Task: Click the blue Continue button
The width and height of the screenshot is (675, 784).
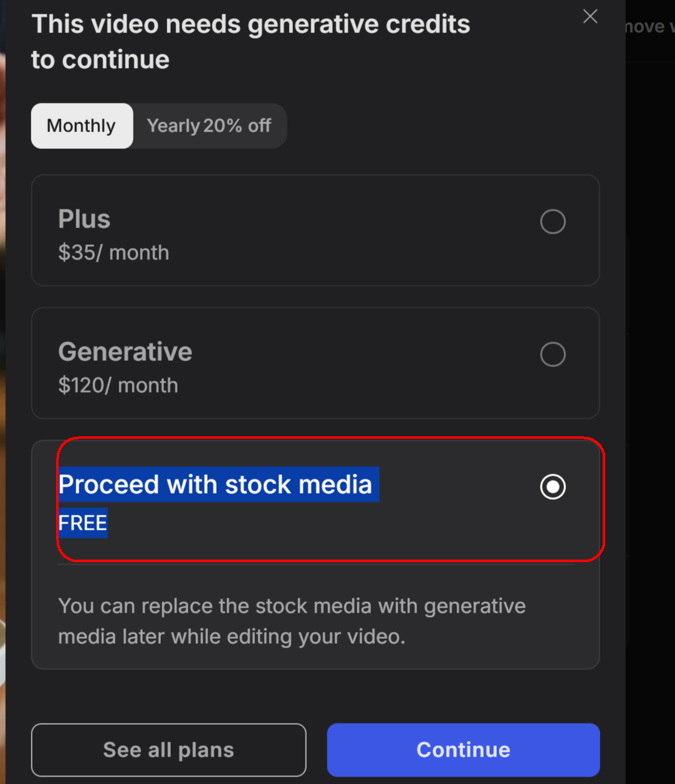Action: click(x=464, y=750)
